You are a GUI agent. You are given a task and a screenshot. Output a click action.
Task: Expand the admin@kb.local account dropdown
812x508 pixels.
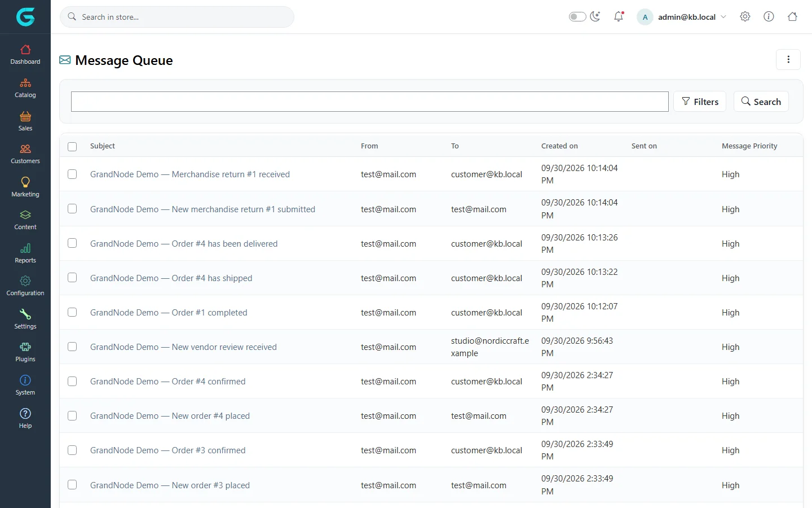tap(682, 17)
